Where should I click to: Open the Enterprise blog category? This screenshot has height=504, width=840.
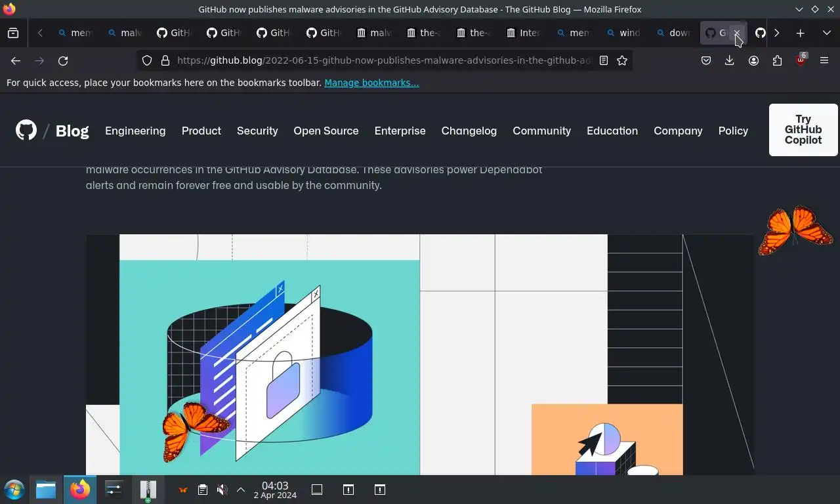click(400, 131)
